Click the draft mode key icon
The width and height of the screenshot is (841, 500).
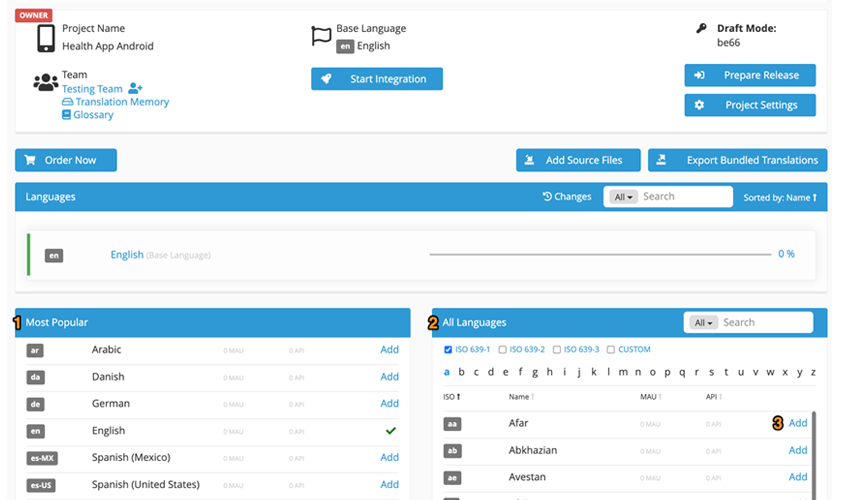(x=701, y=29)
